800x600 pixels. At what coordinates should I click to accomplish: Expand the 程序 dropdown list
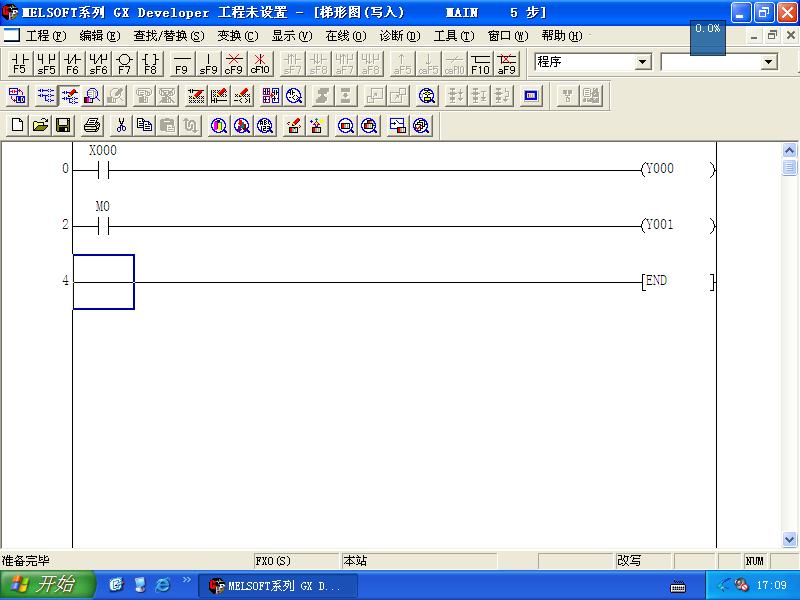coord(642,62)
